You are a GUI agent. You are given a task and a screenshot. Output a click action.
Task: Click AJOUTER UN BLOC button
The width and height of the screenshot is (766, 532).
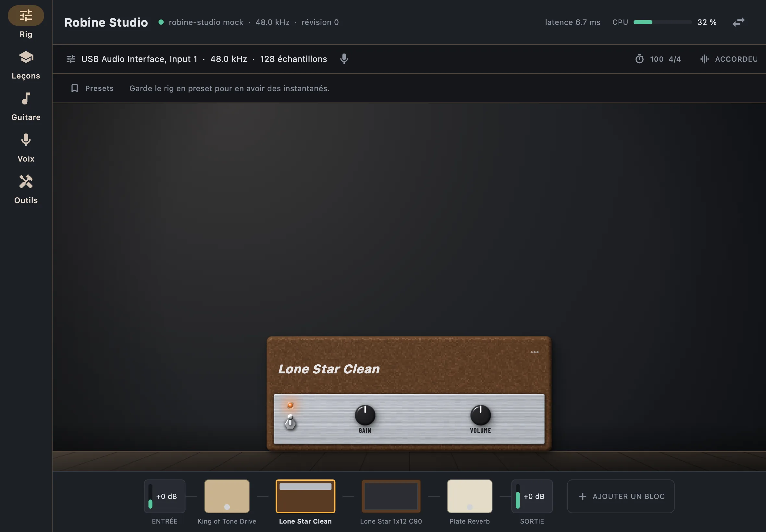(x=621, y=496)
